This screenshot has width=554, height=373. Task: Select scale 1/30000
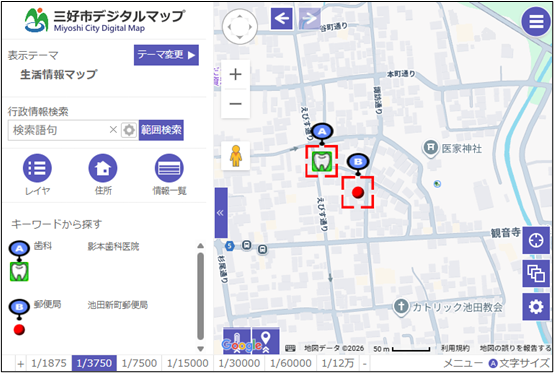click(239, 363)
